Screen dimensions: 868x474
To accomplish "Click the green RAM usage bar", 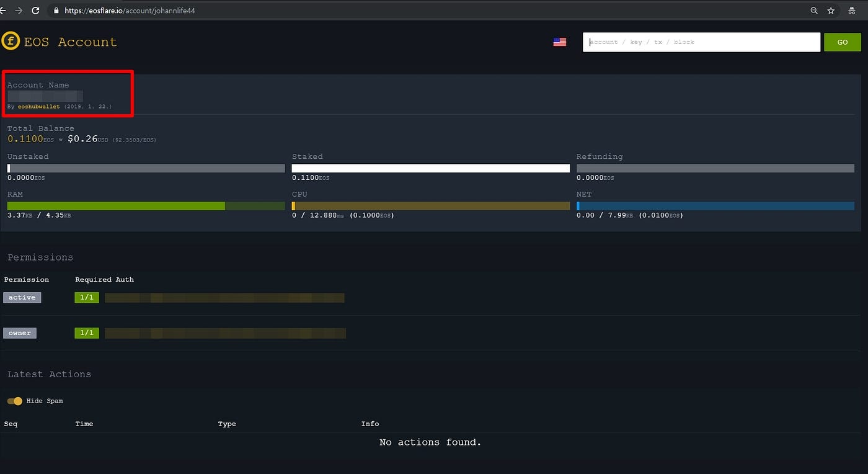I will coord(146,206).
